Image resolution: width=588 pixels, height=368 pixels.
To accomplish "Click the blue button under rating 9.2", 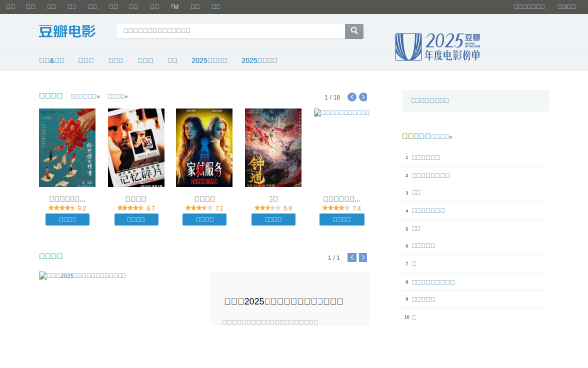I will coord(68,219).
